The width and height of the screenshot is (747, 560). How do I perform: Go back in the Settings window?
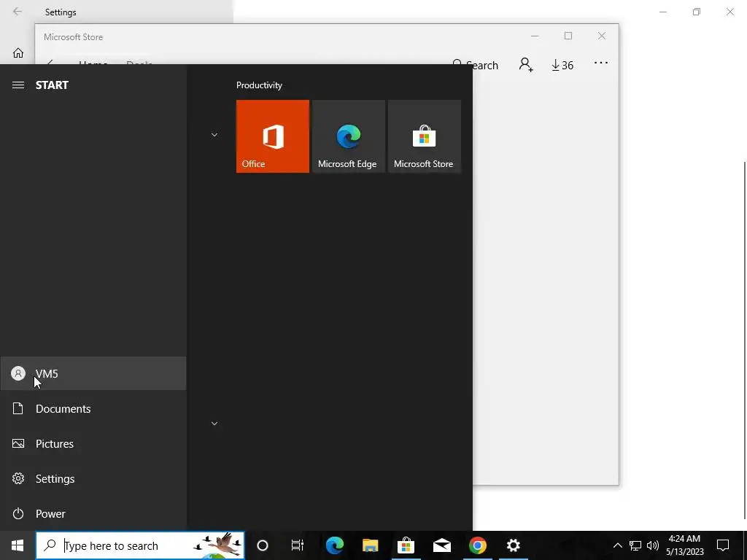18,12
